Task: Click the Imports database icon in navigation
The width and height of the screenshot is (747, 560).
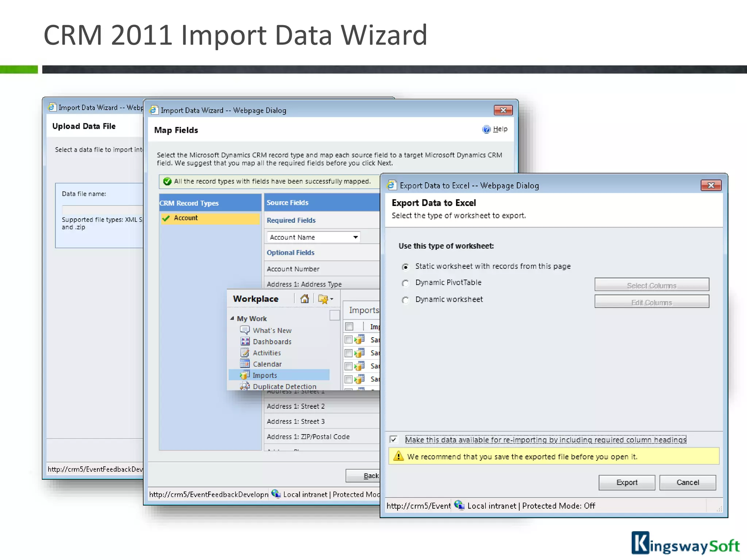Action: coord(245,375)
